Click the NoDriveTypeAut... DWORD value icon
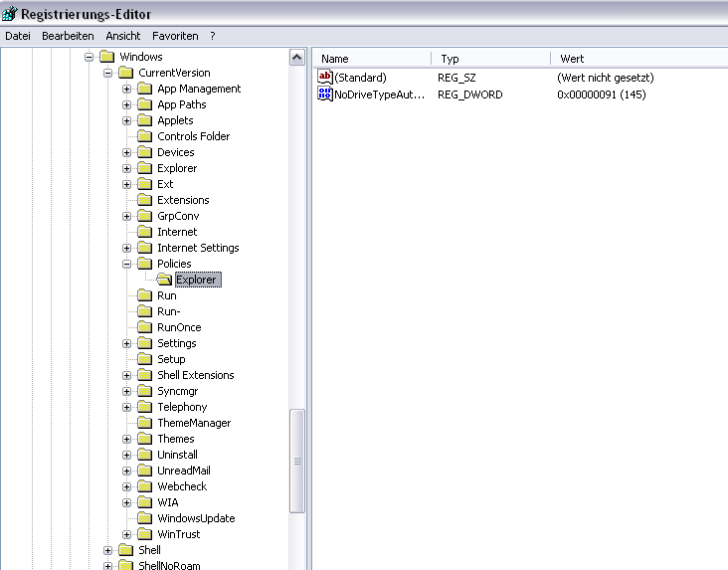This screenshot has height=570, width=728. tap(325, 94)
